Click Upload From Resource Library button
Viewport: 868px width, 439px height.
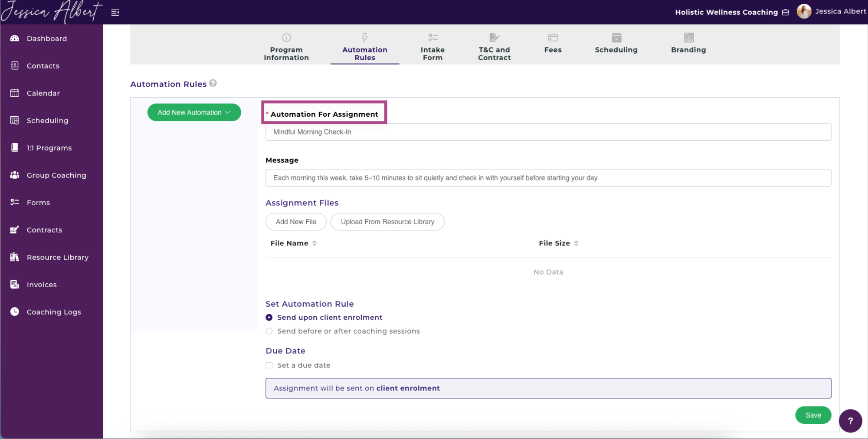click(x=388, y=222)
